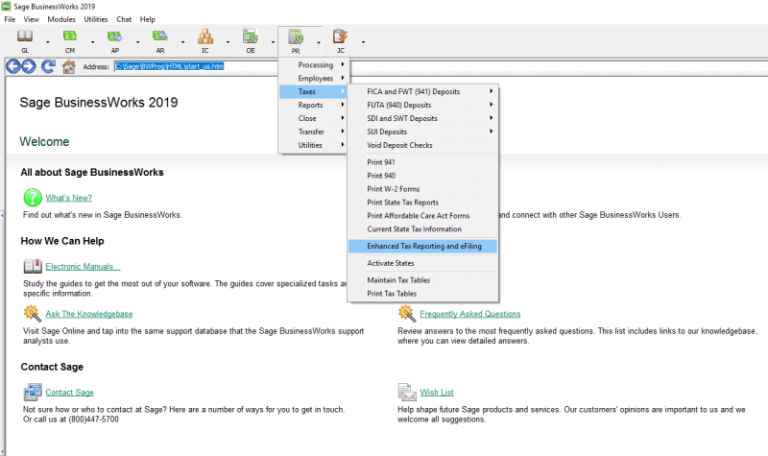Screen dimensions: 768x456
Task: Expand the dropdown arrow next to JC
Action: coord(362,42)
